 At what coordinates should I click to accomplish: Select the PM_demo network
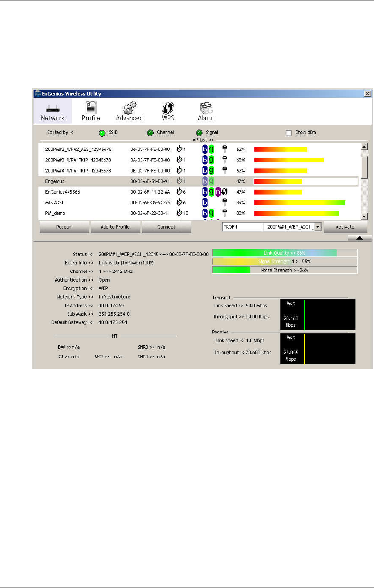coord(199,213)
